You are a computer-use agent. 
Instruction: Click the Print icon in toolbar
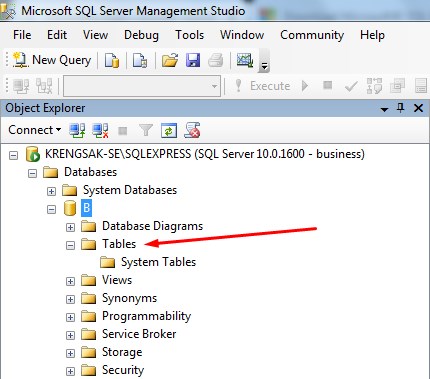pyautogui.click(x=216, y=61)
